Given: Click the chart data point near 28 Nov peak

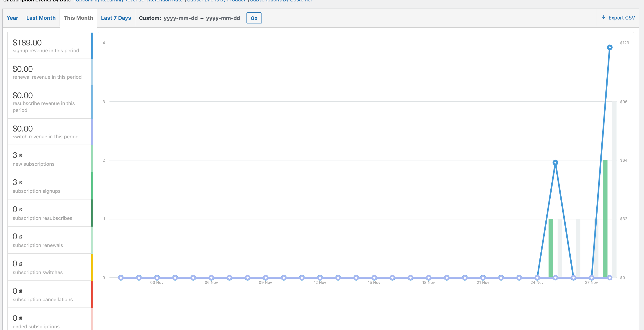Looking at the screenshot, I should [610, 47].
